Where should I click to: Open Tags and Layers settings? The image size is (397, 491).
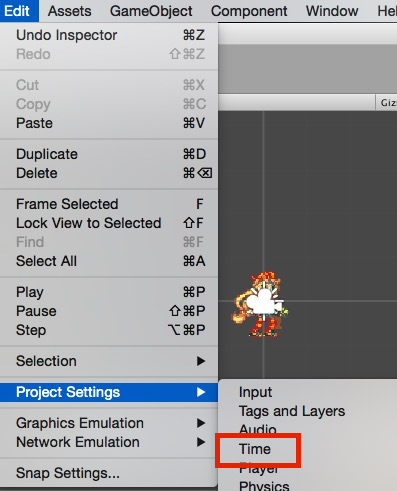[292, 411]
